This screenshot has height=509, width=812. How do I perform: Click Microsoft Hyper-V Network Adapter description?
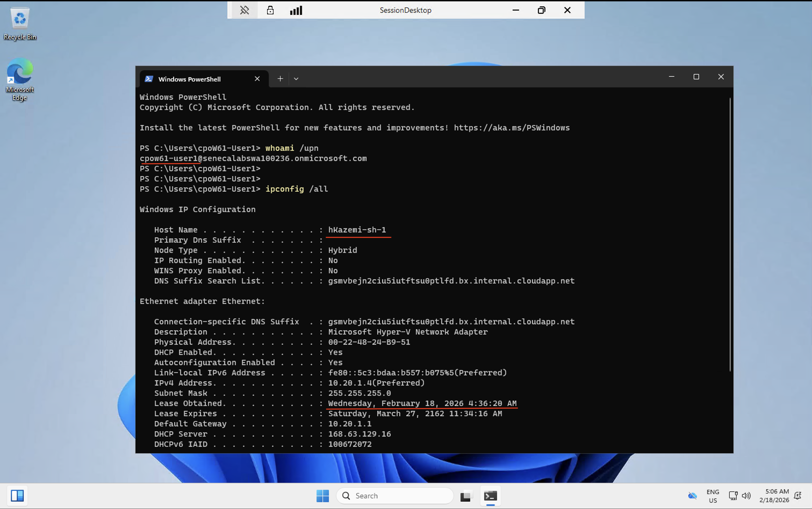click(408, 332)
